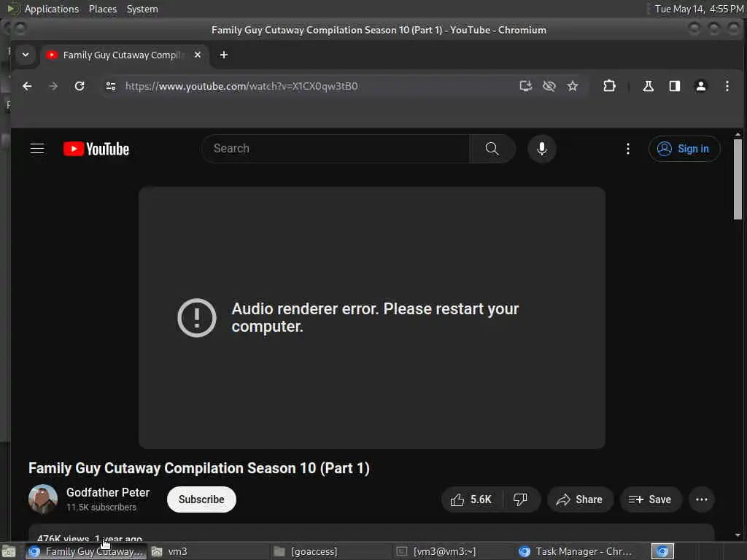
Task: Go to YouTube home via logo
Action: pos(96,149)
